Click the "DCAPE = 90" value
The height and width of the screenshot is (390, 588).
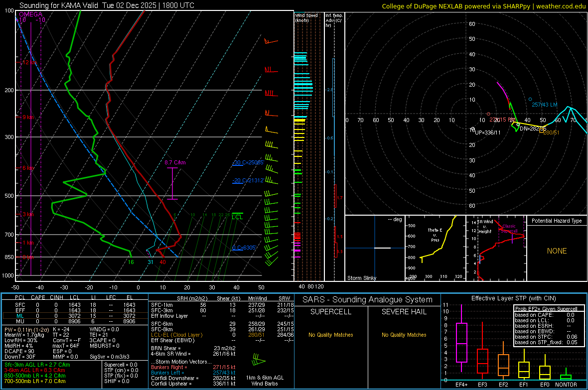click(x=19, y=351)
